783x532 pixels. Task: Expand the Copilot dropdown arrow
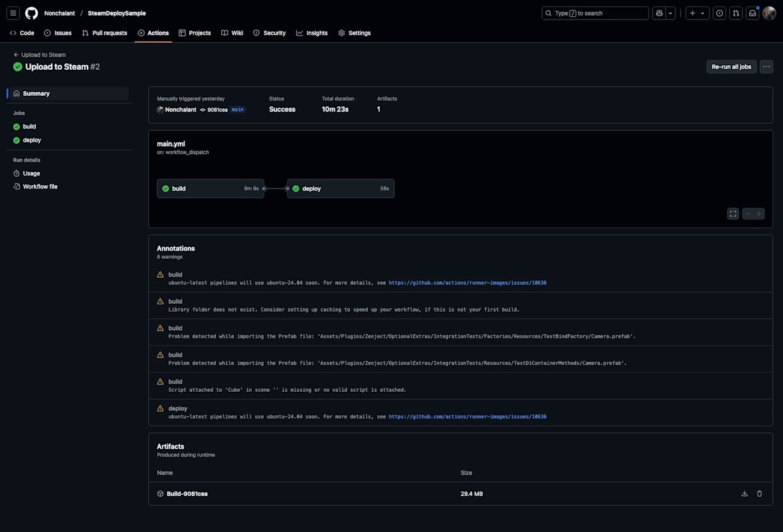pyautogui.click(x=670, y=13)
